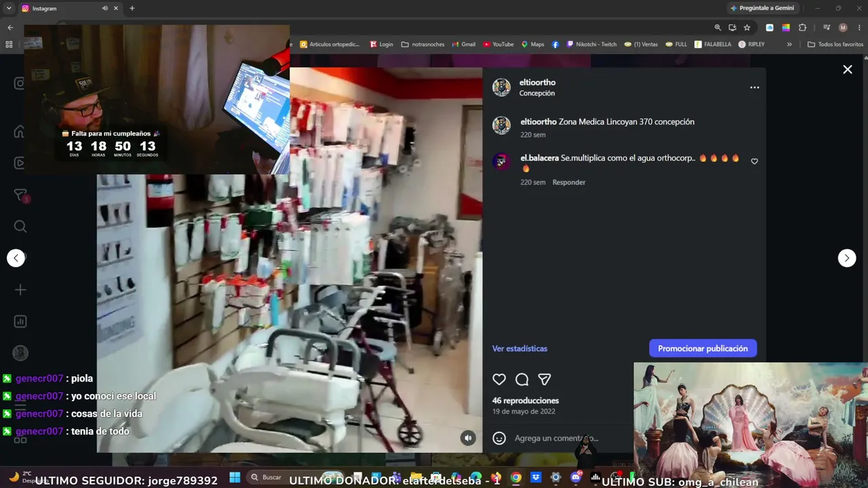This screenshot has width=868, height=488.
Task: Close the Instagram post viewer
Action: pos(847,69)
